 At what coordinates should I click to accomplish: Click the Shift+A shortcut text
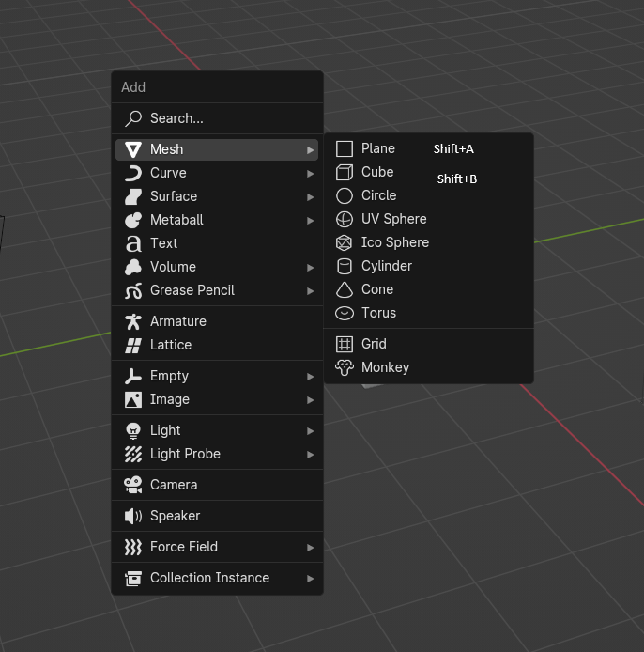pyautogui.click(x=453, y=148)
